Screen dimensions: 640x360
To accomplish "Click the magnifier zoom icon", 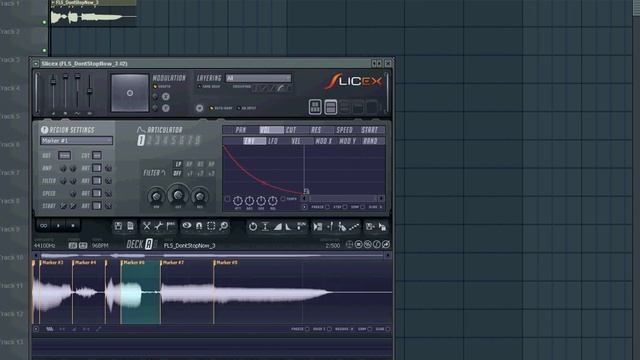I will coord(224,226).
